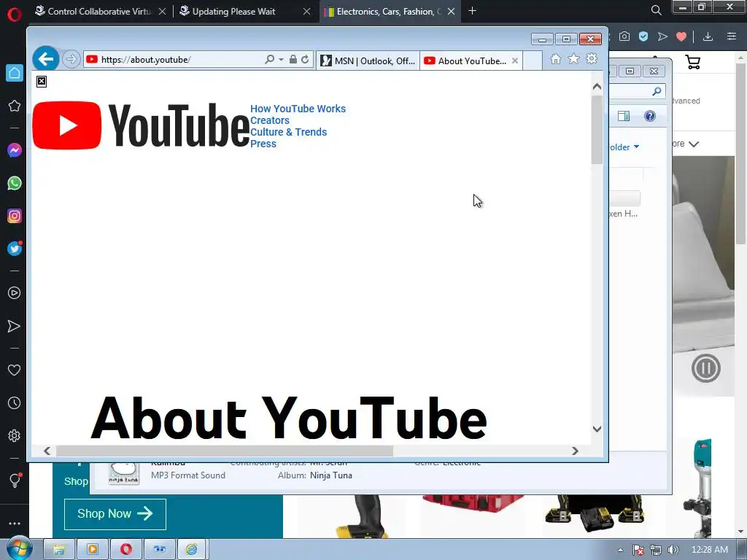Image resolution: width=747 pixels, height=560 pixels.
Task: Open Opera sidebar History clock icon
Action: (x=15, y=402)
